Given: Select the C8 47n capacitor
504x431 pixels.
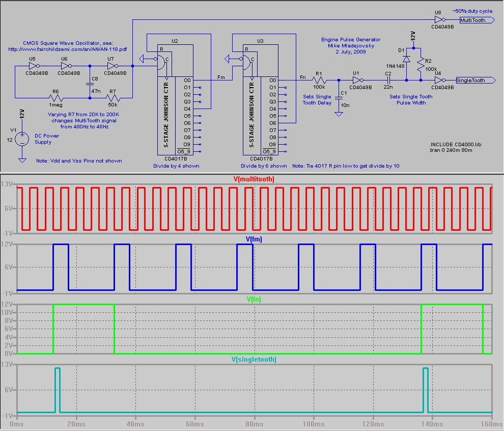Looking at the screenshot, I should pyautogui.click(x=90, y=84).
